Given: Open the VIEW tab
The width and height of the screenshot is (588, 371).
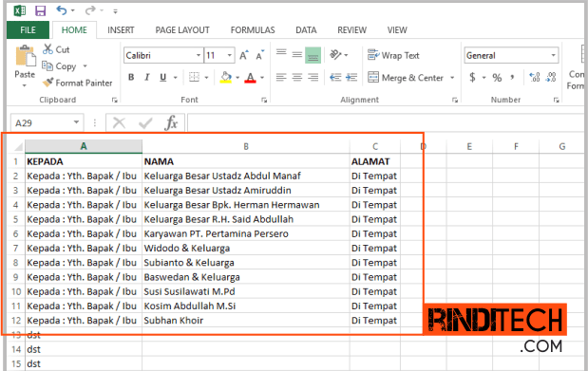Looking at the screenshot, I should pos(397,30).
